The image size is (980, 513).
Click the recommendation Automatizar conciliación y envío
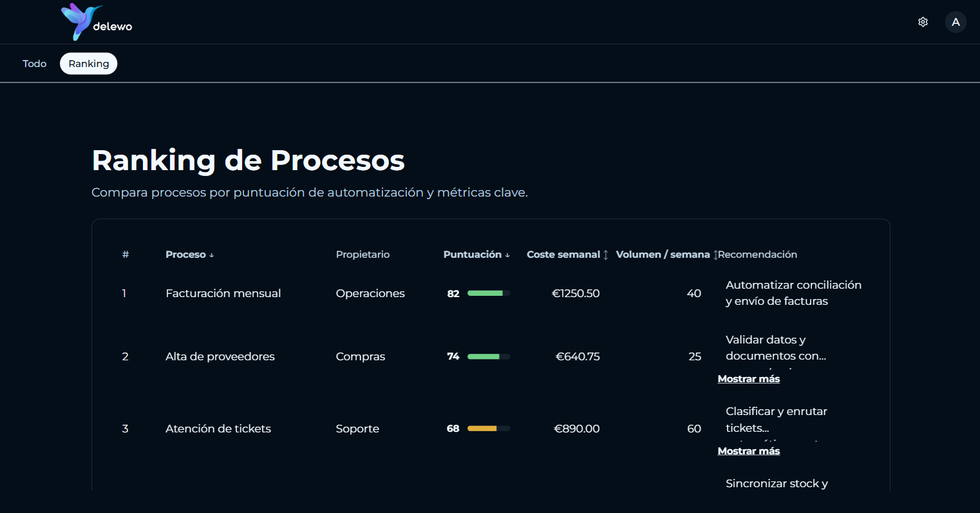tap(793, 293)
